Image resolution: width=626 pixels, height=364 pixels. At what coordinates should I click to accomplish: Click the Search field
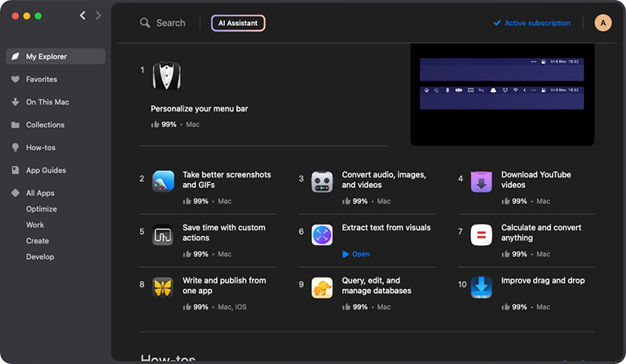point(170,24)
